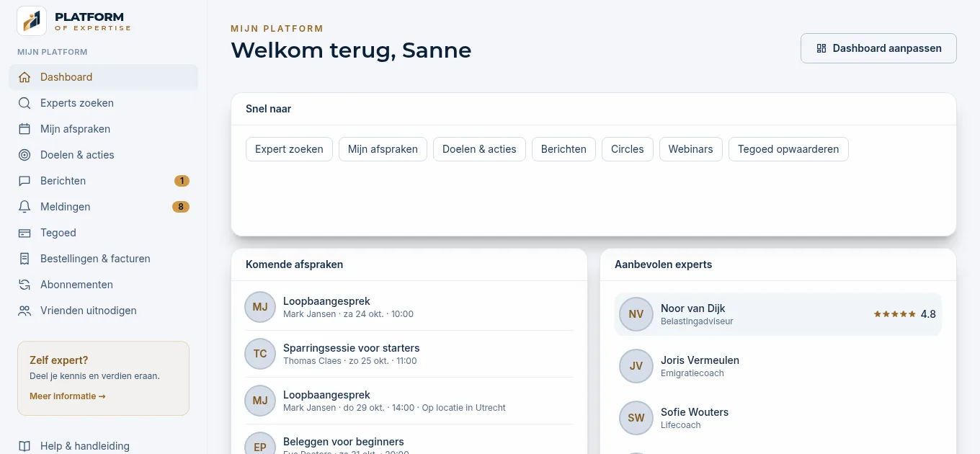This screenshot has width=980, height=454.
Task: Open Meldingen in the sidebar
Action: [x=103, y=207]
